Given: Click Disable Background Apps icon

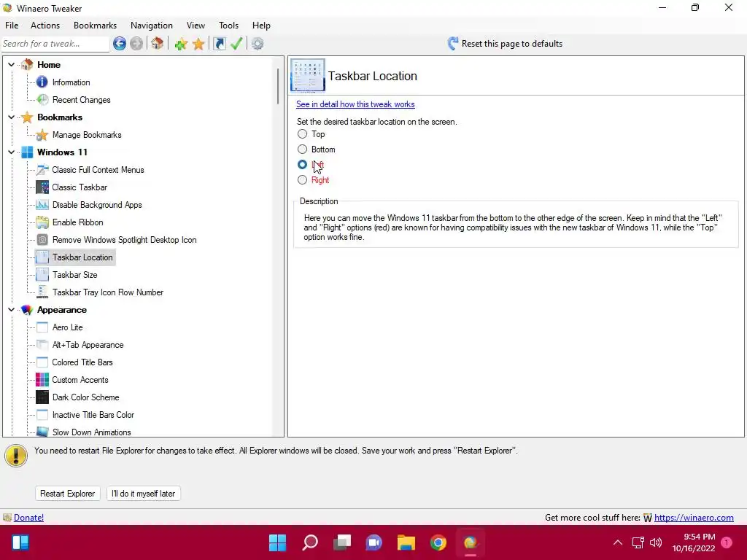Looking at the screenshot, I should tap(42, 205).
